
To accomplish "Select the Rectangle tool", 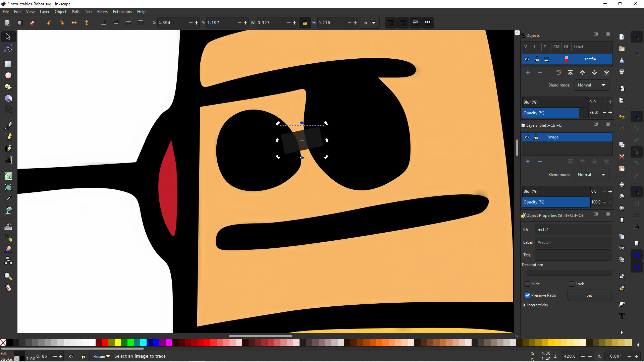I will coord(8,64).
